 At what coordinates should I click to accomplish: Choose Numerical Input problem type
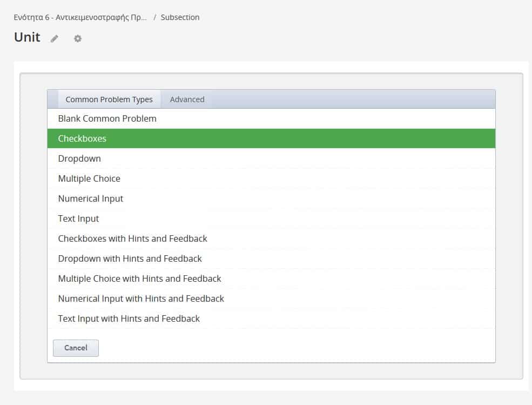coord(271,199)
